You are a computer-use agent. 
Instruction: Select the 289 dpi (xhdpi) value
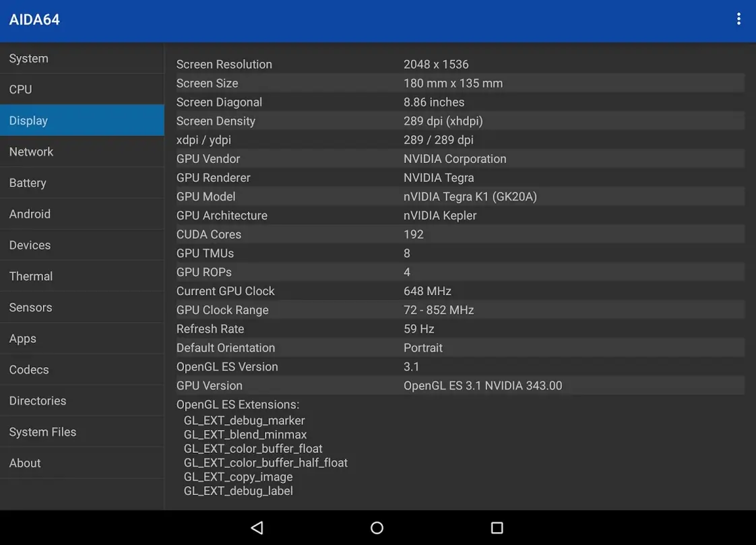click(x=443, y=121)
